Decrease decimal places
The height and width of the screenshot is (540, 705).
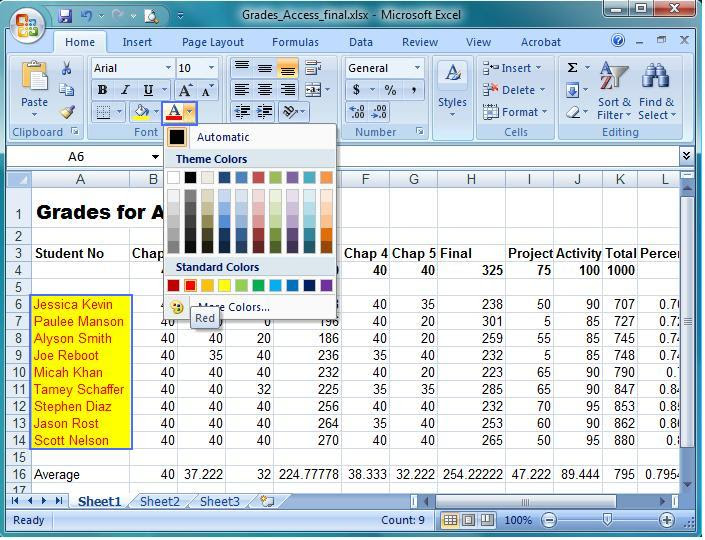coord(379,112)
